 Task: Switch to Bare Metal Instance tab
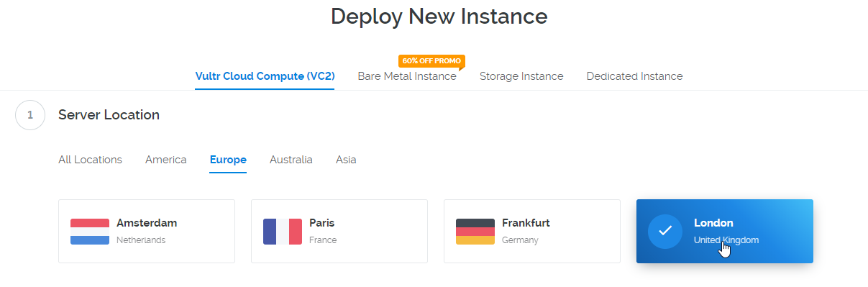tap(407, 76)
